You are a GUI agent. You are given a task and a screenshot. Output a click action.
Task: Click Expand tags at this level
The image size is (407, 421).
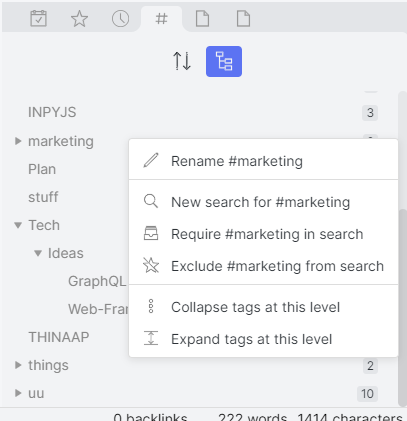pos(263,339)
